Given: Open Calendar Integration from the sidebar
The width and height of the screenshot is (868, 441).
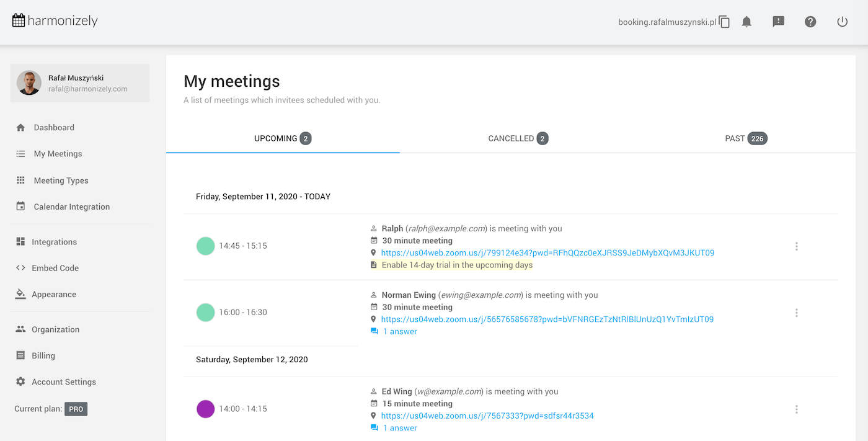Looking at the screenshot, I should point(73,206).
